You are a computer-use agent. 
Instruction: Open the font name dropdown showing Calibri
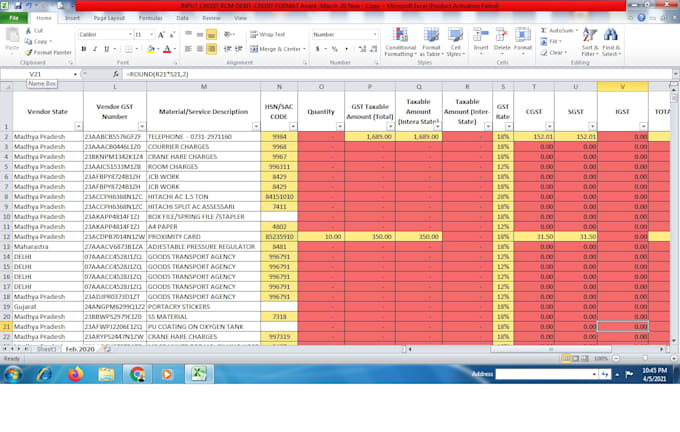coord(130,34)
